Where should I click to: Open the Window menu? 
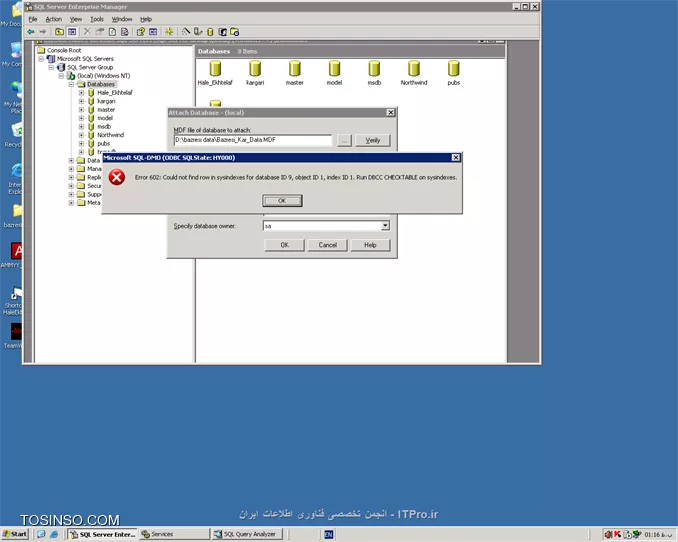click(x=122, y=19)
